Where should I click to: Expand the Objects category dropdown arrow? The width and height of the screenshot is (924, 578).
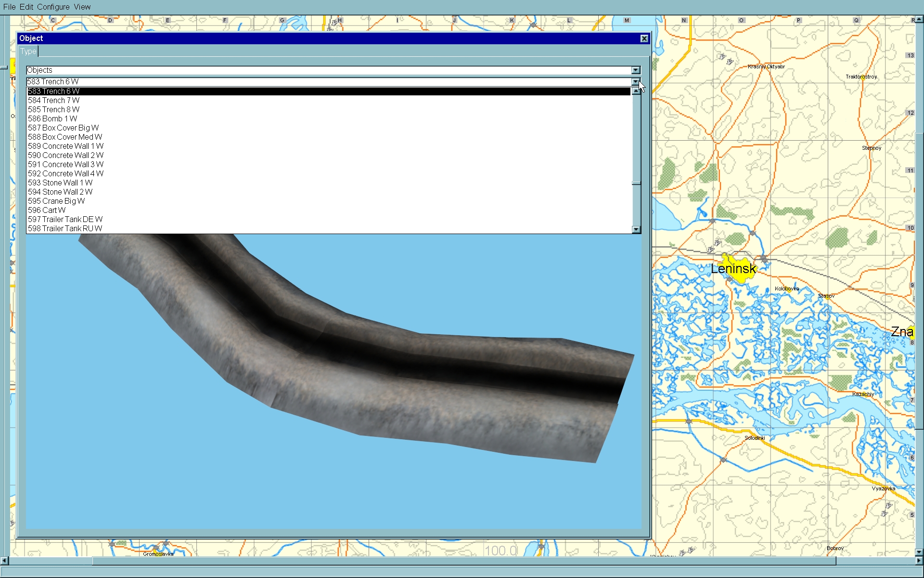636,70
